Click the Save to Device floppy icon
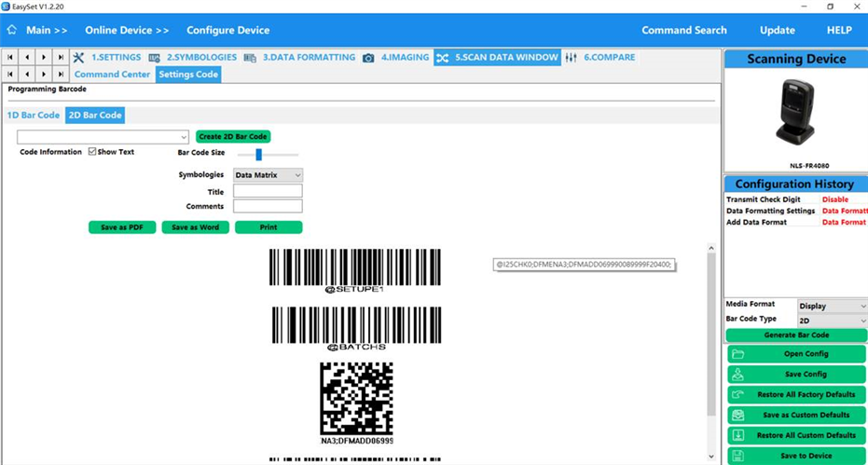 coord(737,456)
